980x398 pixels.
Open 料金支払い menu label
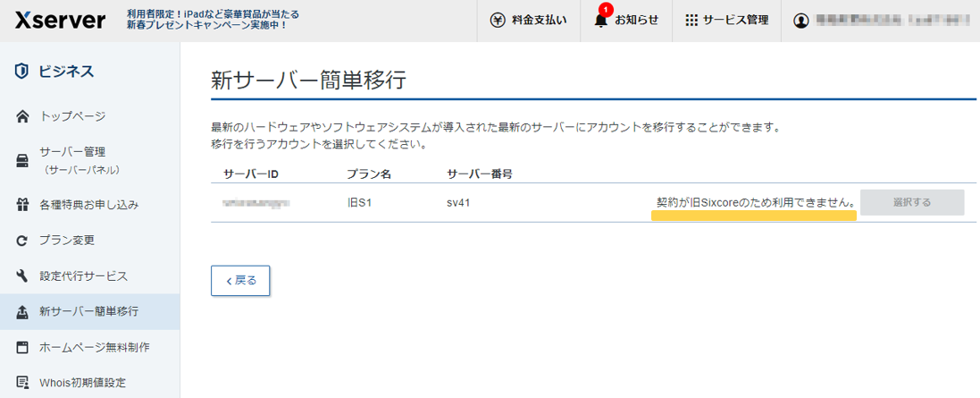click(539, 20)
